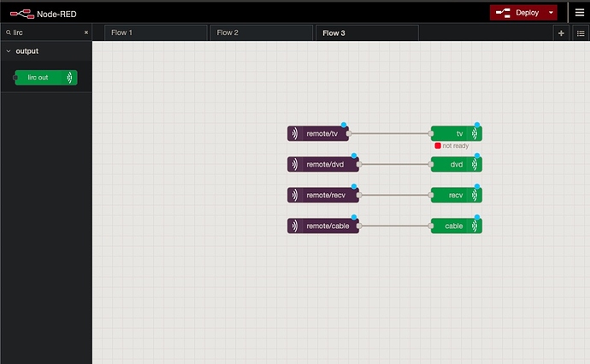The height and width of the screenshot is (364, 590).
Task: Open the list of flow tabs
Action: click(x=581, y=33)
